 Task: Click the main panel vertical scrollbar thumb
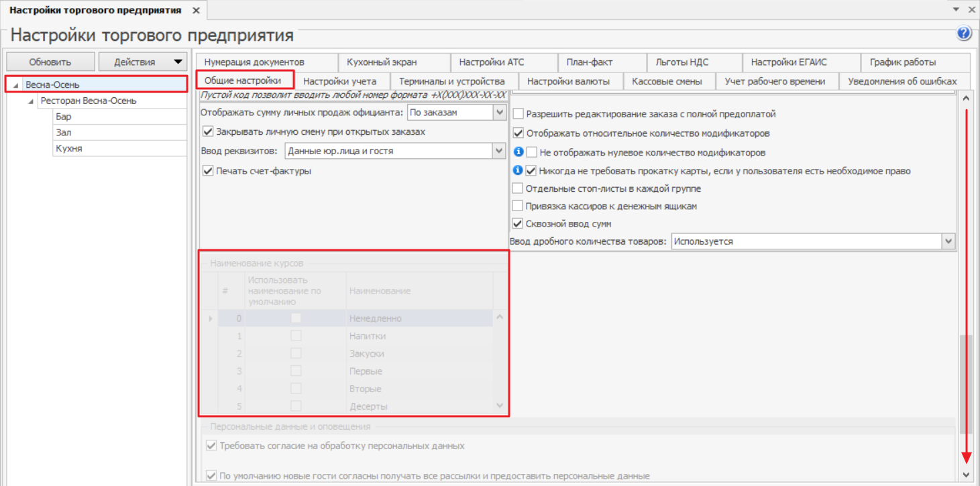tap(967, 383)
